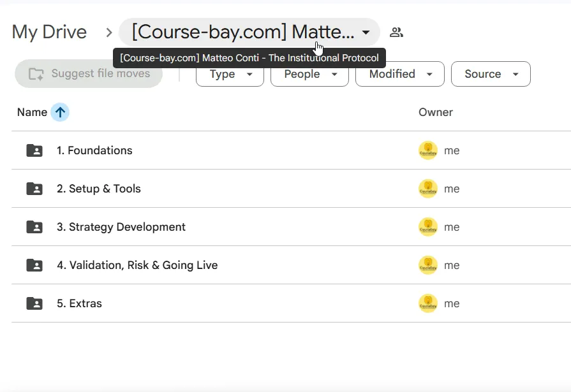Click owner 'me' in the 2. Setup & Tools row

[x=452, y=189]
